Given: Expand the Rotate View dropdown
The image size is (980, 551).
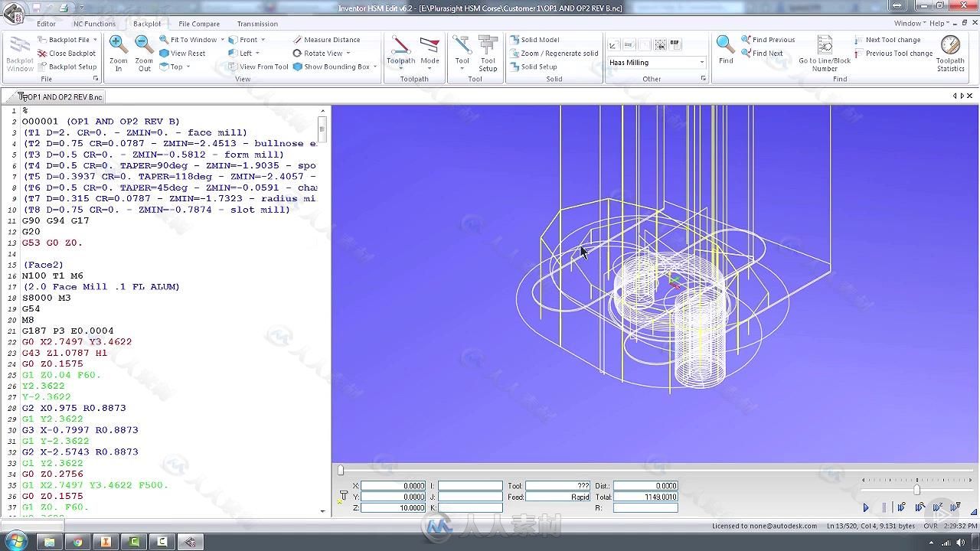Looking at the screenshot, I should (x=348, y=54).
